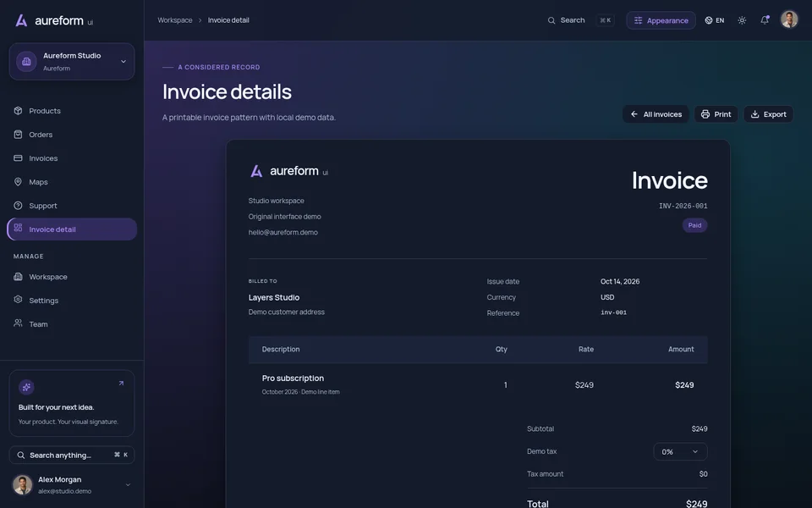Open Maps from the sidebar
Screen dimensions: 812x508
point(72,182)
